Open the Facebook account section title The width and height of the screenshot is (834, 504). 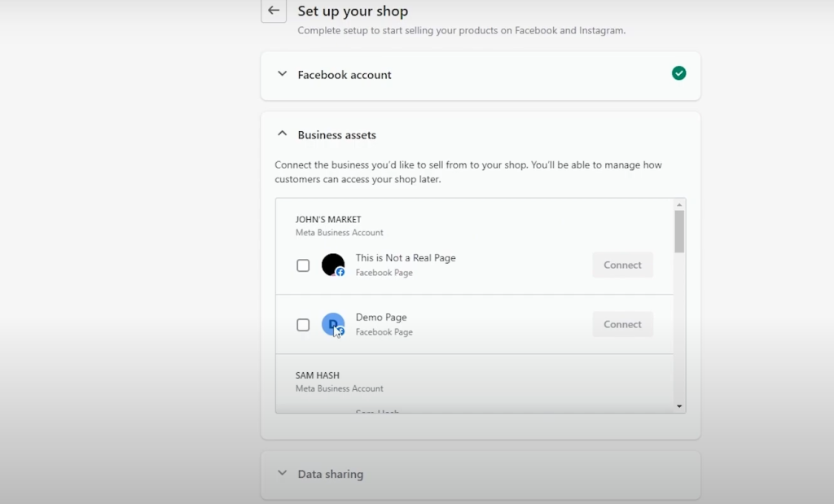345,75
